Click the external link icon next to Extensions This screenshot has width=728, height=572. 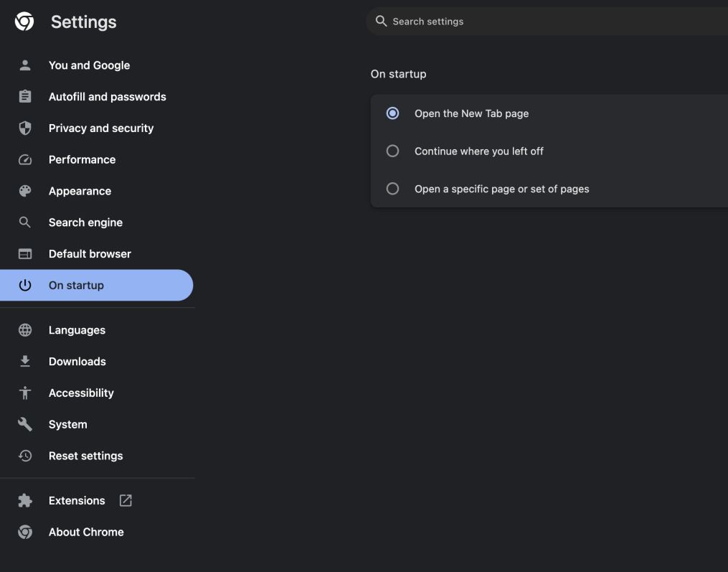126,500
